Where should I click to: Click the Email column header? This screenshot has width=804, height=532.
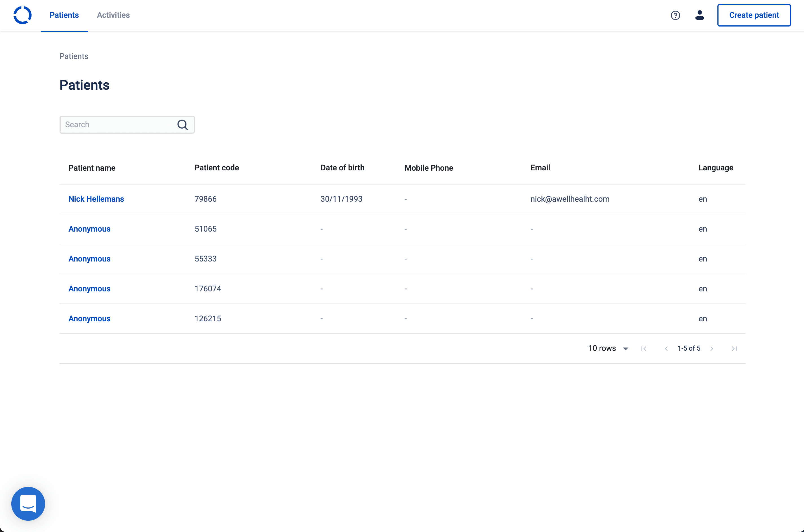pyautogui.click(x=540, y=168)
